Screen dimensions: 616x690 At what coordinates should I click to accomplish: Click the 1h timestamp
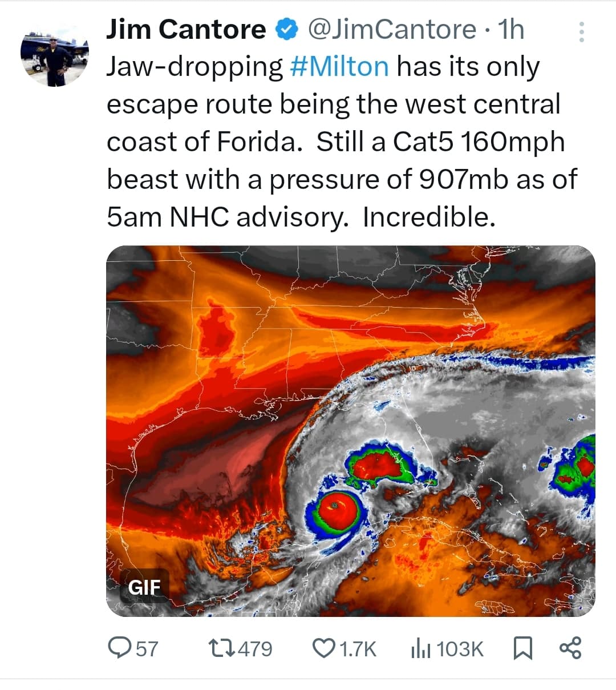(510, 30)
